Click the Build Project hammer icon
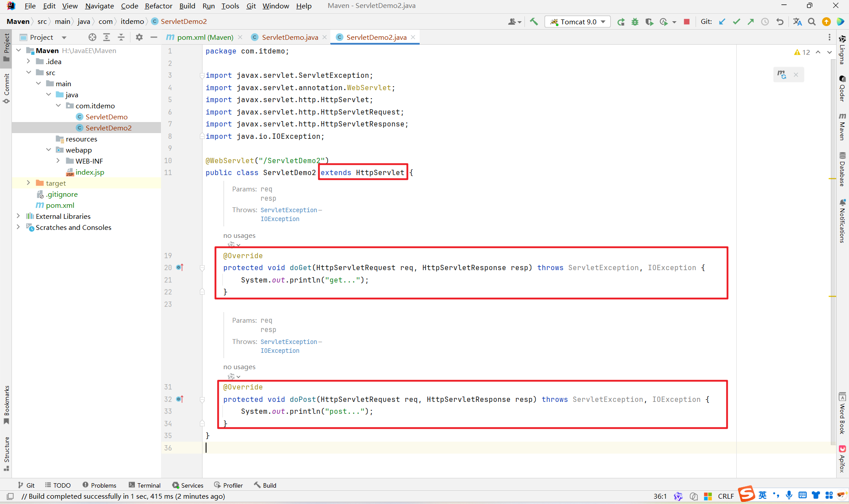The height and width of the screenshot is (504, 849). pos(534,22)
